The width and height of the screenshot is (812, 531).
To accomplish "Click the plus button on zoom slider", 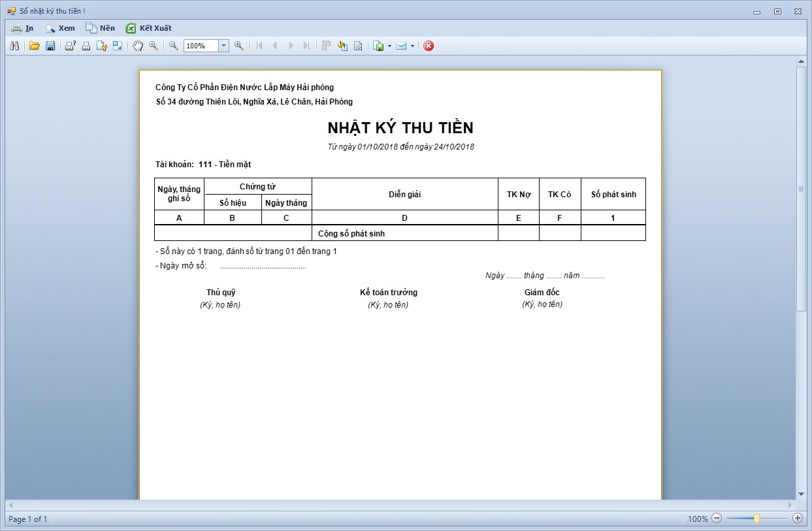I will pos(797,518).
